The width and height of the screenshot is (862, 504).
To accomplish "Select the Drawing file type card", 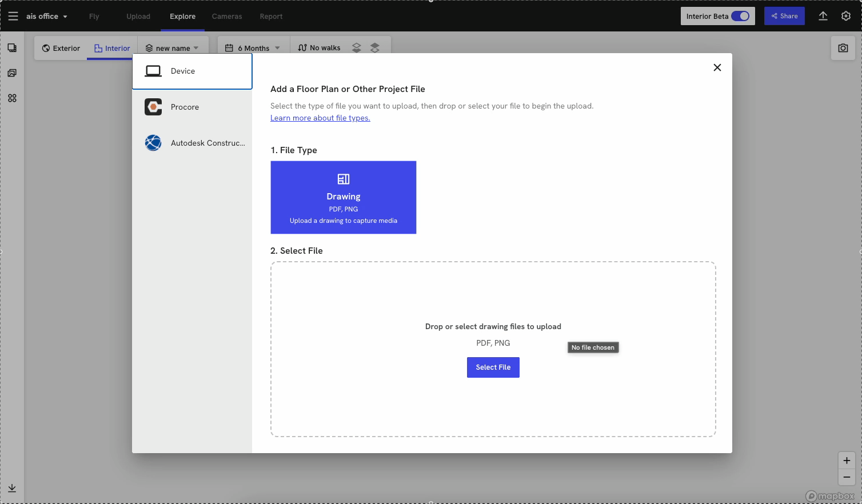I will point(344,197).
